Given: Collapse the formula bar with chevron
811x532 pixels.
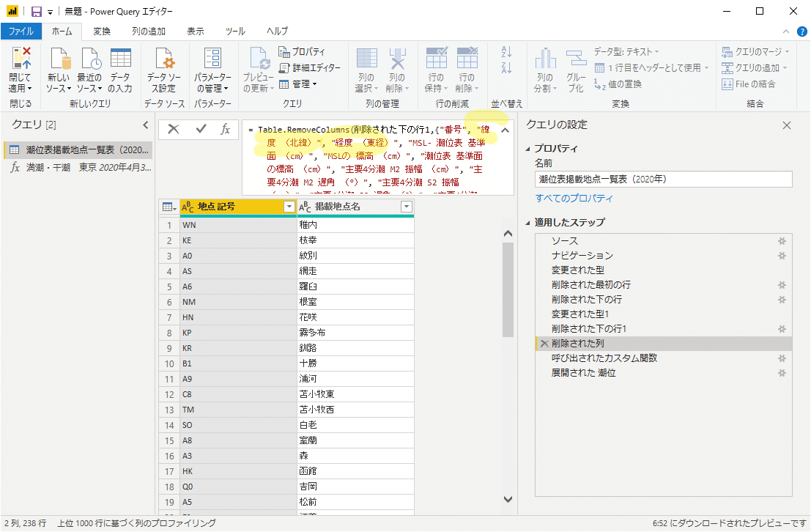Looking at the screenshot, I should (506, 130).
